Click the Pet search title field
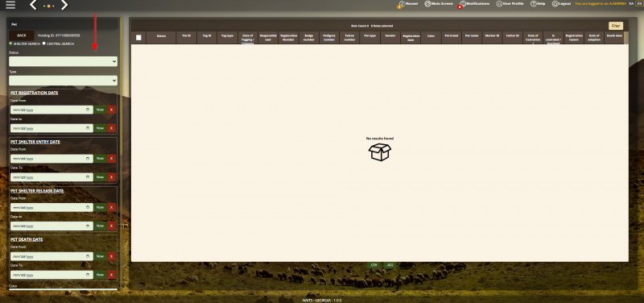Screen dimensions: 644x303 [x=64, y=24]
